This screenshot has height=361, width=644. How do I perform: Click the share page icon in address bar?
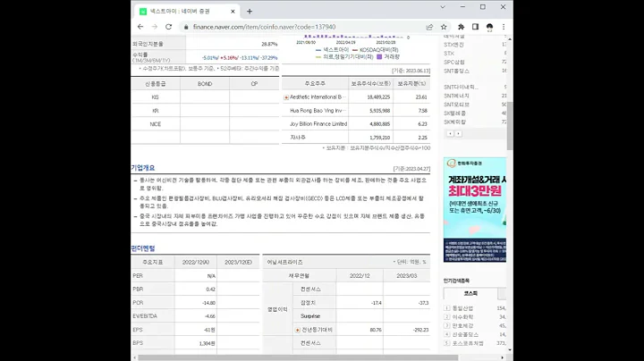(429, 27)
